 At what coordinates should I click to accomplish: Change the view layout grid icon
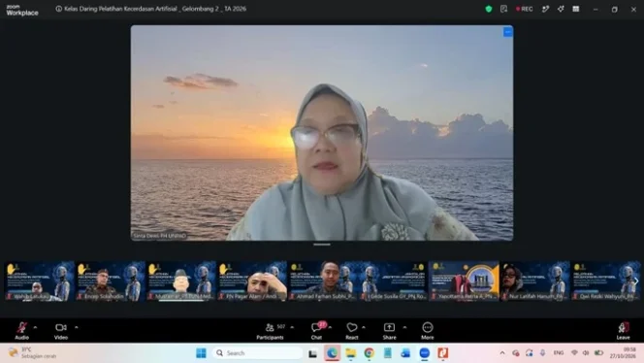(576, 9)
